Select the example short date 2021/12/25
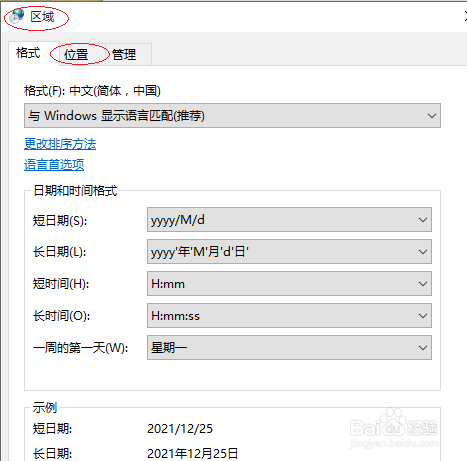The image size is (467, 461). pyautogui.click(x=180, y=429)
